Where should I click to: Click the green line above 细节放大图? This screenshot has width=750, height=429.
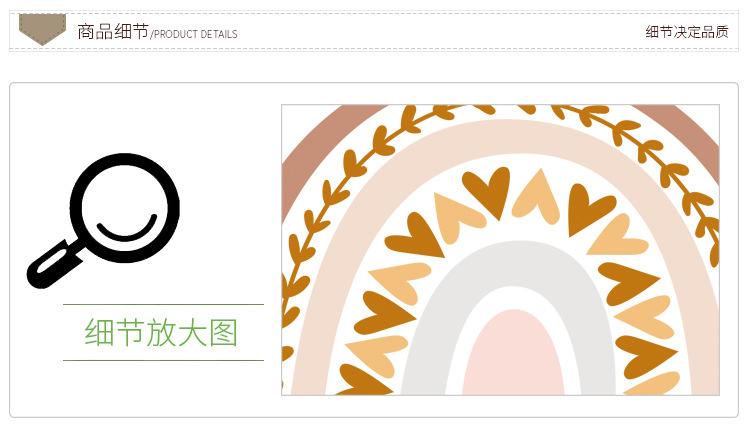tap(163, 304)
